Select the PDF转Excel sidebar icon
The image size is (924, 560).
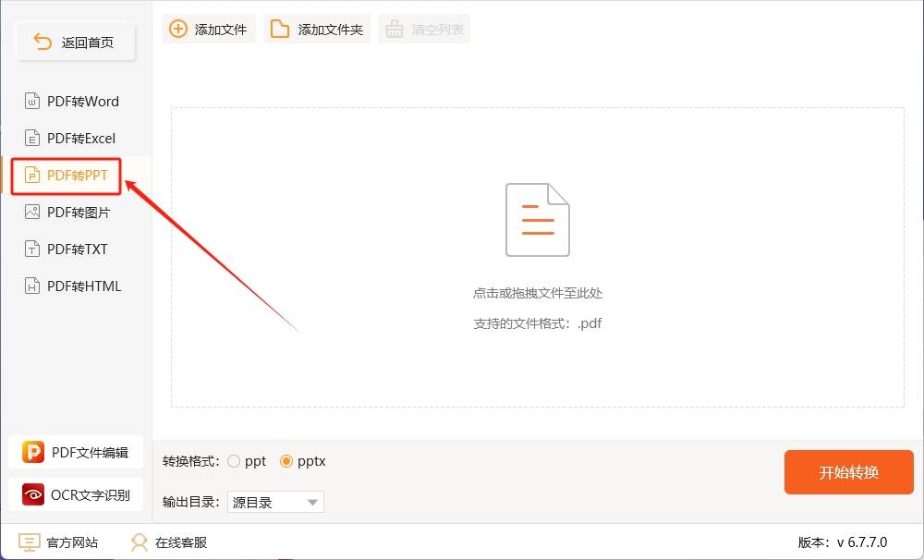[x=33, y=138]
